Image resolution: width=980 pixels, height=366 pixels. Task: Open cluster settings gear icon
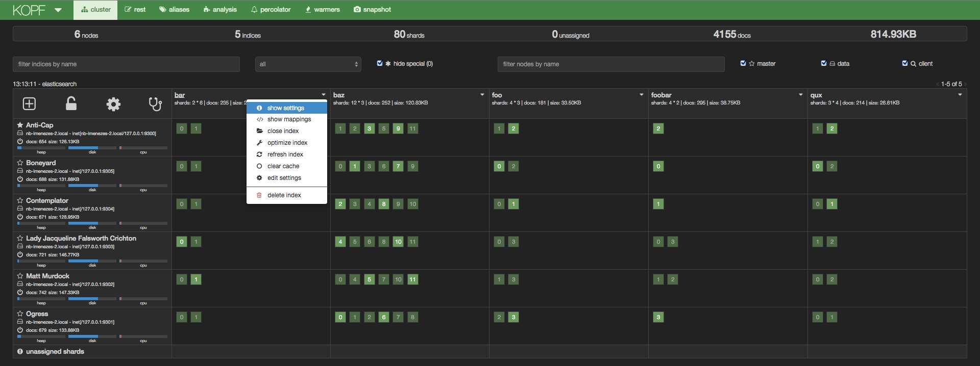coord(113,104)
